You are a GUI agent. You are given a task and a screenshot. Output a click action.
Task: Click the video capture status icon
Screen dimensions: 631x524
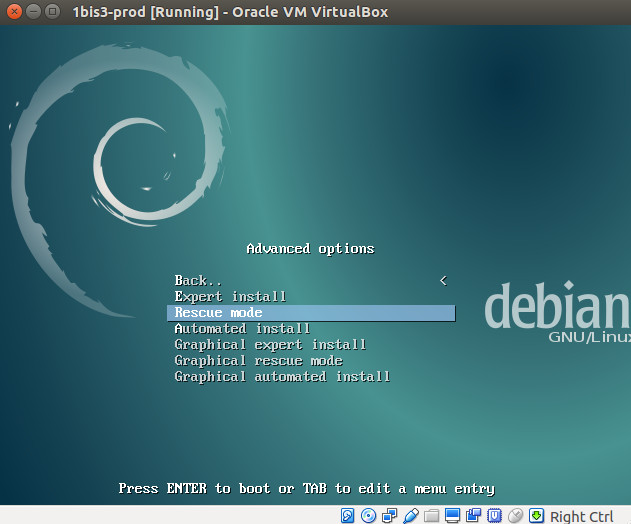click(473, 516)
